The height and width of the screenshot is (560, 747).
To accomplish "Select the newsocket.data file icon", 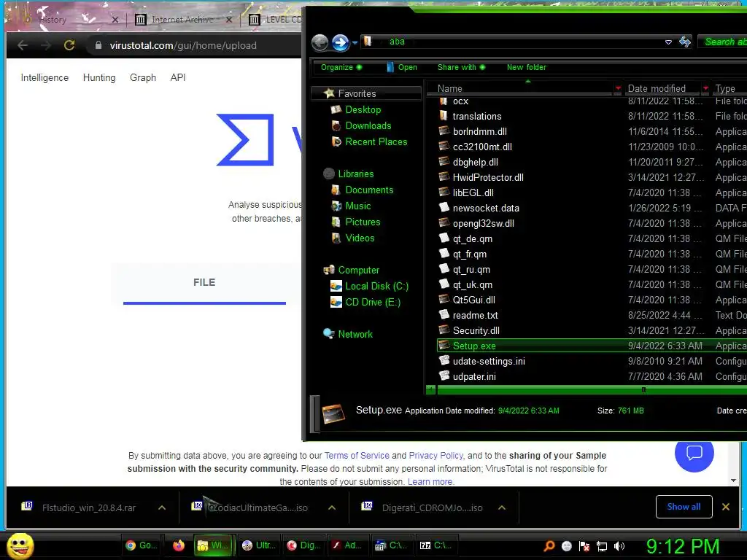I will (x=444, y=208).
